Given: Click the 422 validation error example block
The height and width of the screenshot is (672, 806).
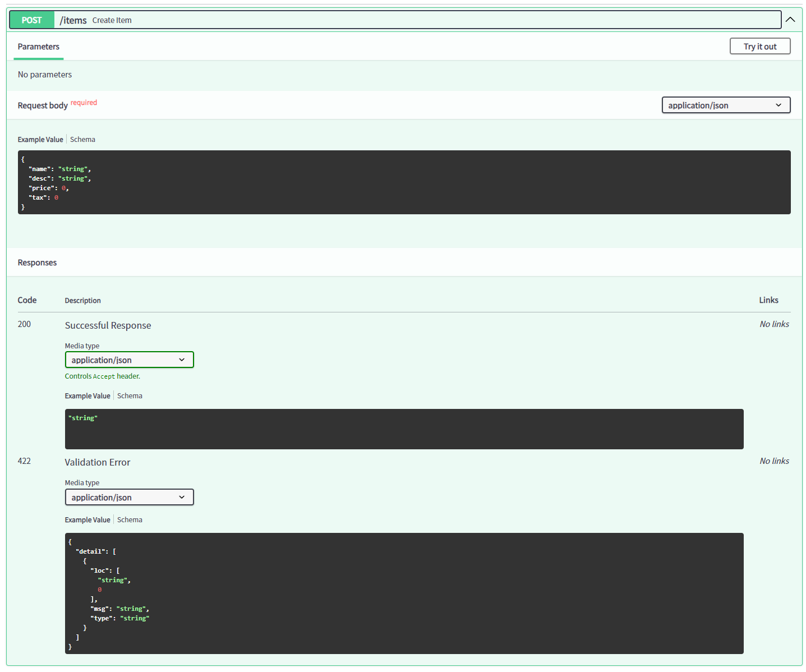Looking at the screenshot, I should pos(404,593).
